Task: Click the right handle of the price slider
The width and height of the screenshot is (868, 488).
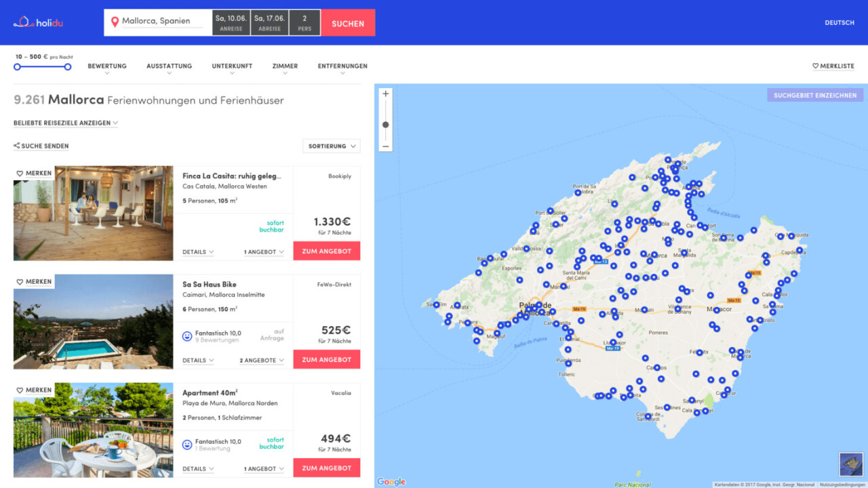Action: click(x=68, y=66)
